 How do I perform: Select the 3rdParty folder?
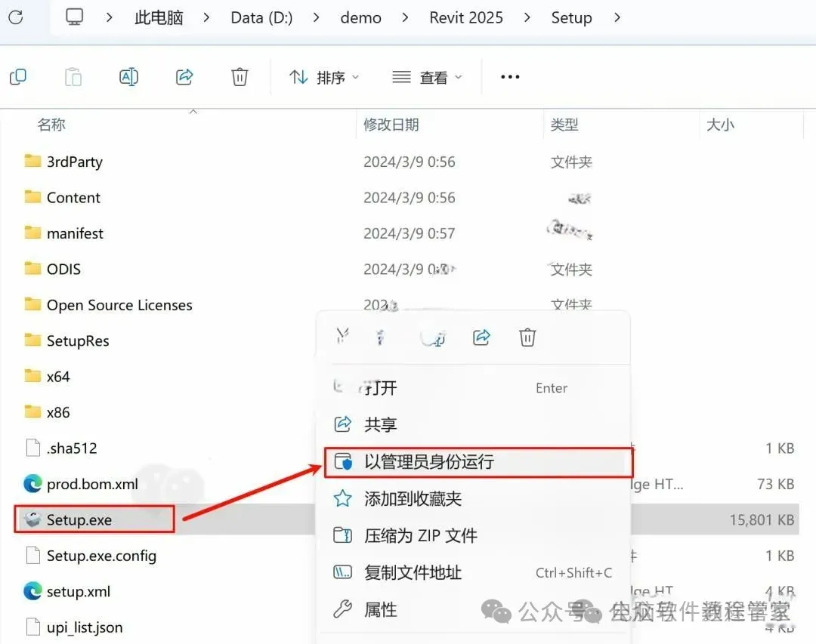point(74,162)
